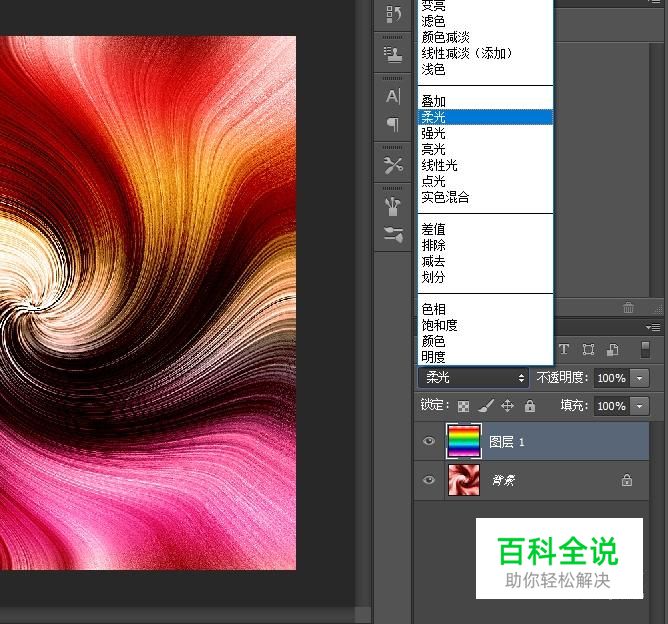Screen dimensions: 668x624
Task: Choose 颜色 blend mode
Action: pyautogui.click(x=485, y=341)
